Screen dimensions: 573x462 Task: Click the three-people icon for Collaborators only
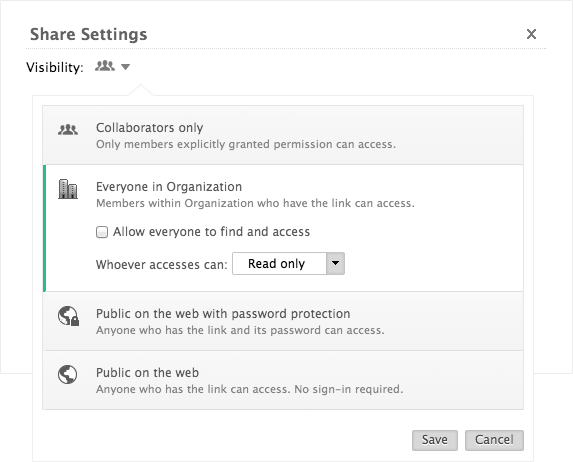coord(68,130)
